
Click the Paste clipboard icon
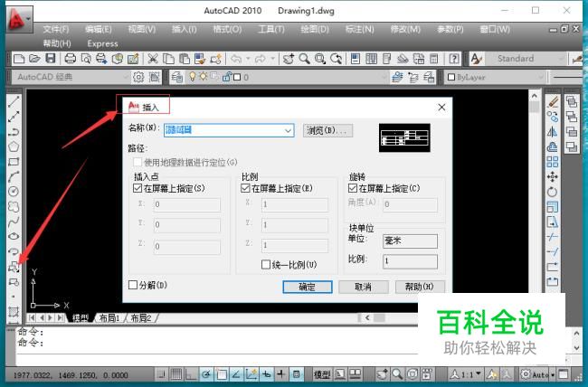184,59
